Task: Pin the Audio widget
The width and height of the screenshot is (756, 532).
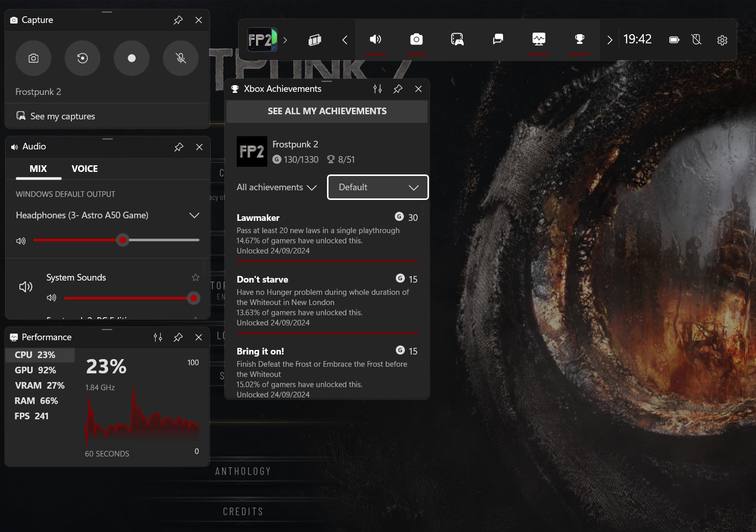Action: click(179, 147)
